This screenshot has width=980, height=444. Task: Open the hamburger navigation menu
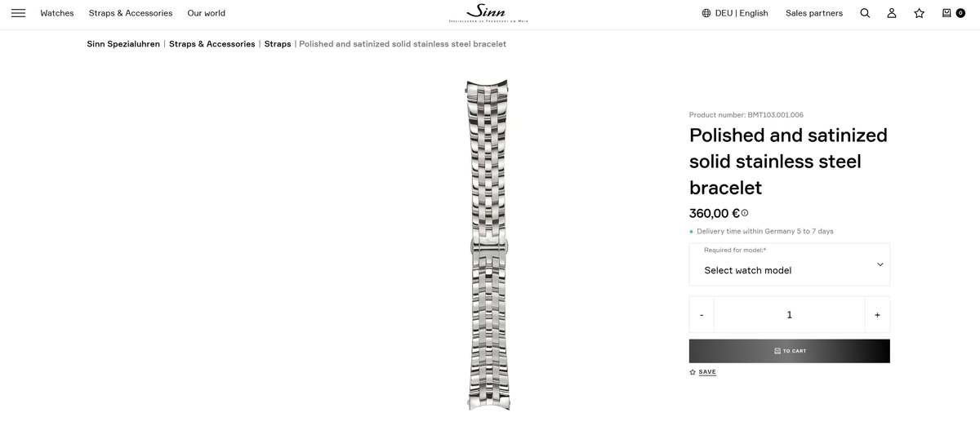[18, 13]
